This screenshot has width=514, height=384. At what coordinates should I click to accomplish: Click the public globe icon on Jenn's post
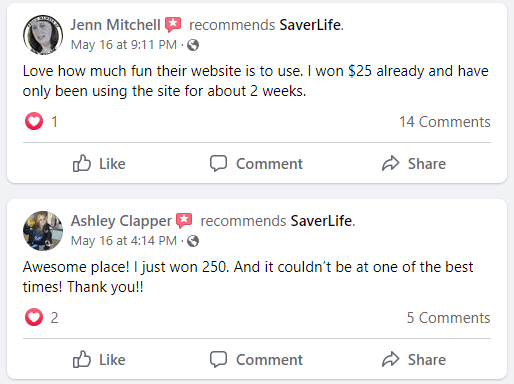(193, 45)
